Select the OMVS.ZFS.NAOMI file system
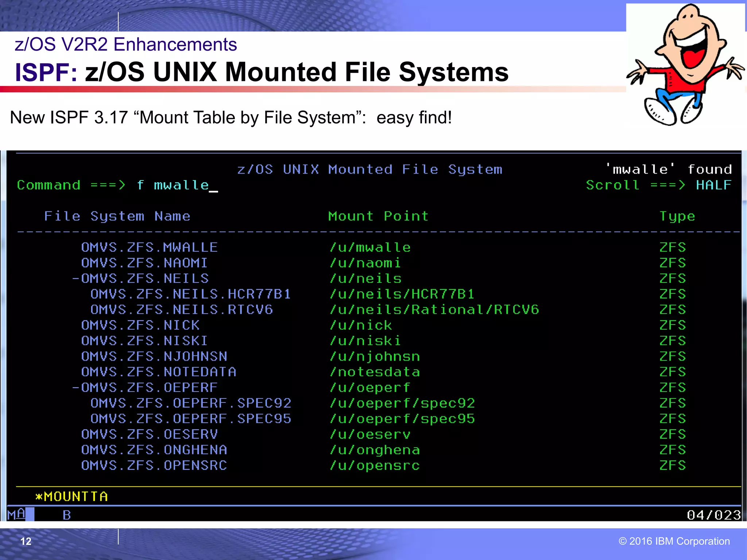Image resolution: width=747 pixels, height=560 pixels. coord(144,263)
